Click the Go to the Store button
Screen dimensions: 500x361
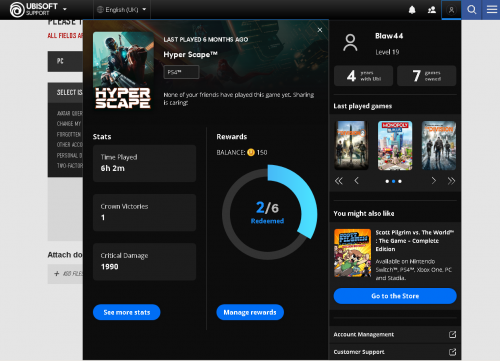(x=395, y=296)
